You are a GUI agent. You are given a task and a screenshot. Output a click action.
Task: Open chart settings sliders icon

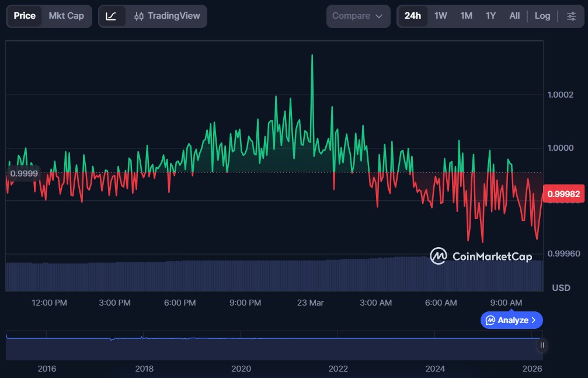tap(571, 16)
